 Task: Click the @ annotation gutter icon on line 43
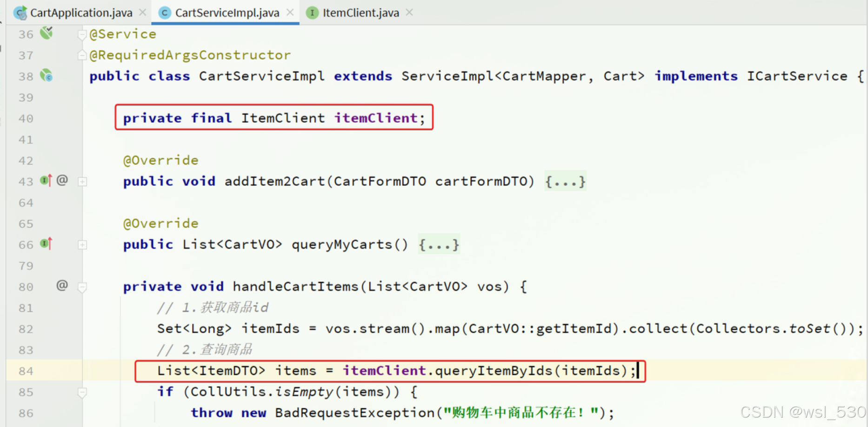tap(62, 181)
